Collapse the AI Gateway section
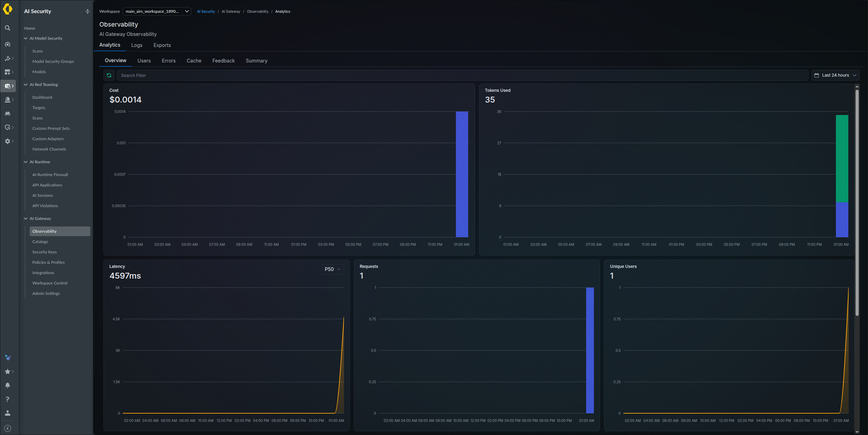 point(26,219)
